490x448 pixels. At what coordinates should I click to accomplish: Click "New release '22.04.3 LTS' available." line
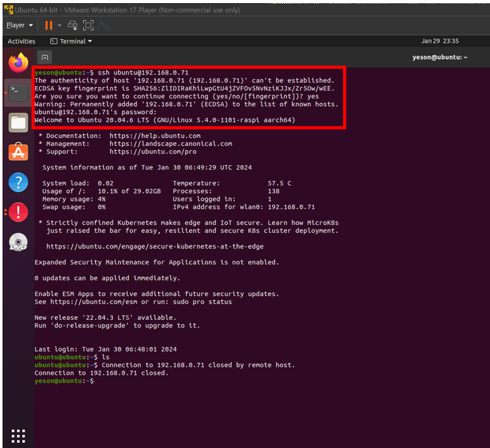(x=105, y=317)
